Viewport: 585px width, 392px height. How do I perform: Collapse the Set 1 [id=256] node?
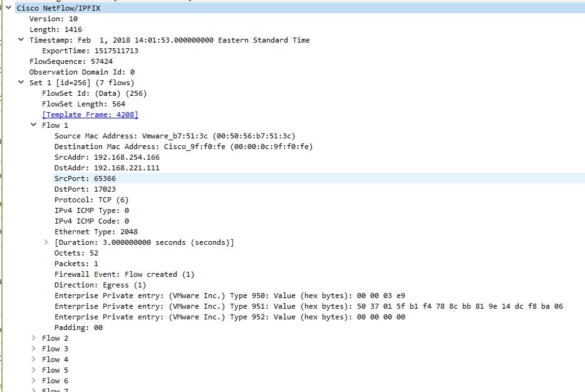[x=21, y=82]
